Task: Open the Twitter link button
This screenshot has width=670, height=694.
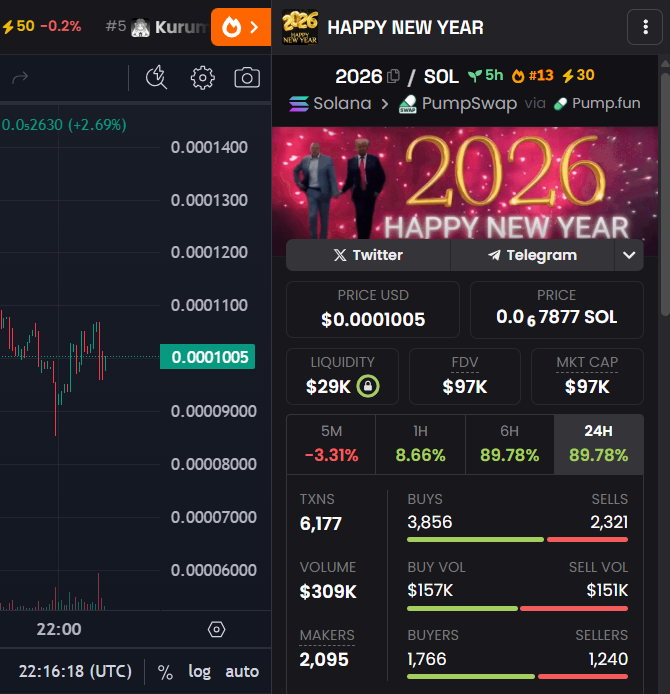Action: pos(368,255)
